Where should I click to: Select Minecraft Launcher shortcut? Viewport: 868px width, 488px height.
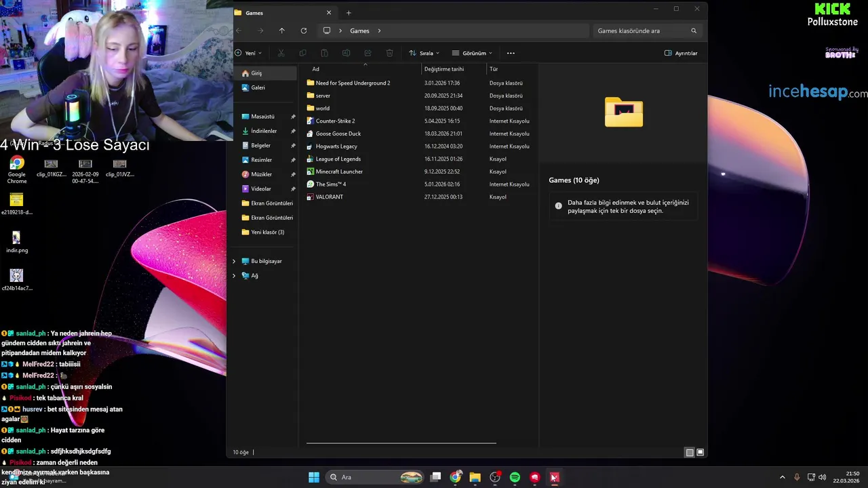tap(419, 171)
